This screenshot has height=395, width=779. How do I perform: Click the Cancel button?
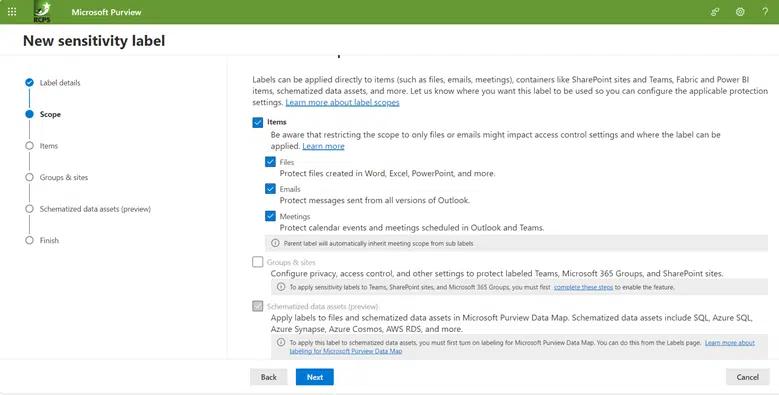(747, 377)
